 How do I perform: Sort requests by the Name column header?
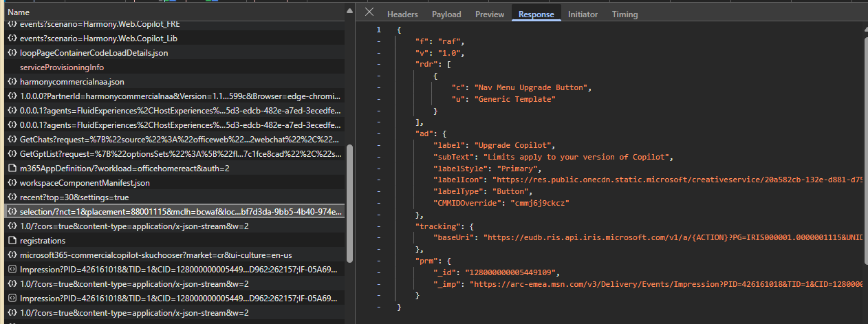pyautogui.click(x=19, y=12)
